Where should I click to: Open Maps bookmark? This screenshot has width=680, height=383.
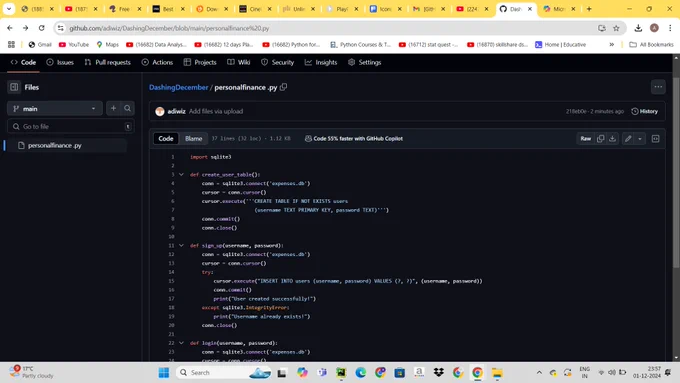tap(107, 44)
